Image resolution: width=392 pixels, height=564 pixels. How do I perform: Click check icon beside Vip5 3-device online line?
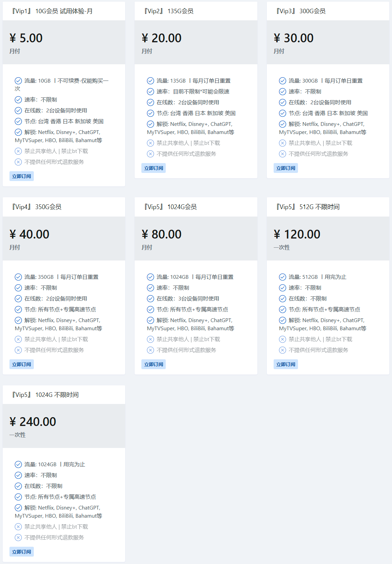151,299
